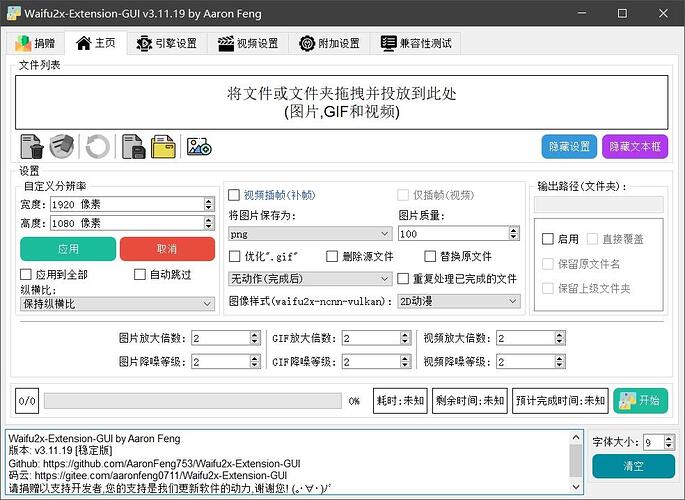Open the 引擎设置 tab
The width and height of the screenshot is (685, 500).
click(167, 43)
